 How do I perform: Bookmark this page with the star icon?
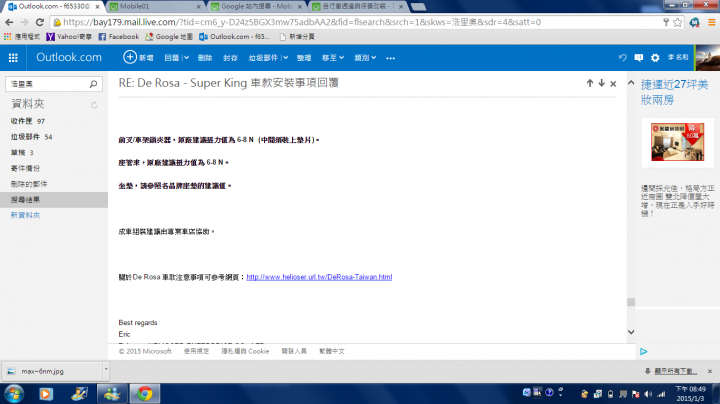pyautogui.click(x=678, y=22)
